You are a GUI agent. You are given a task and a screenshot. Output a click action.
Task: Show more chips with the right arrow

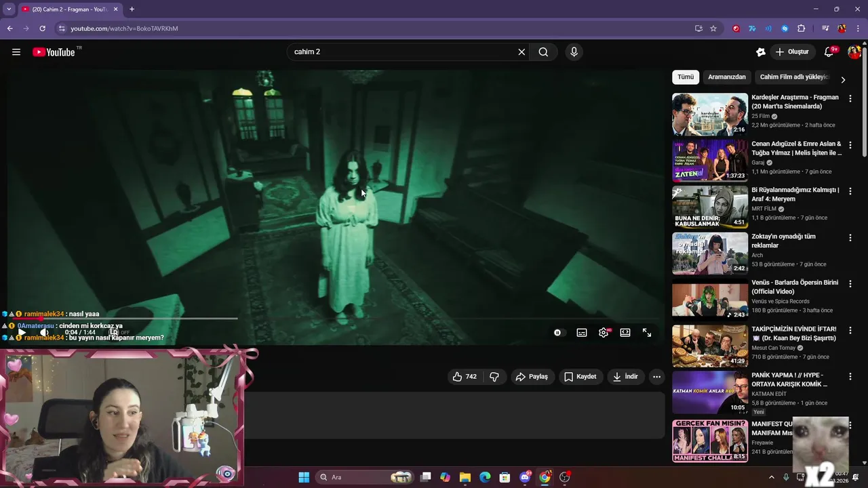[x=843, y=79]
